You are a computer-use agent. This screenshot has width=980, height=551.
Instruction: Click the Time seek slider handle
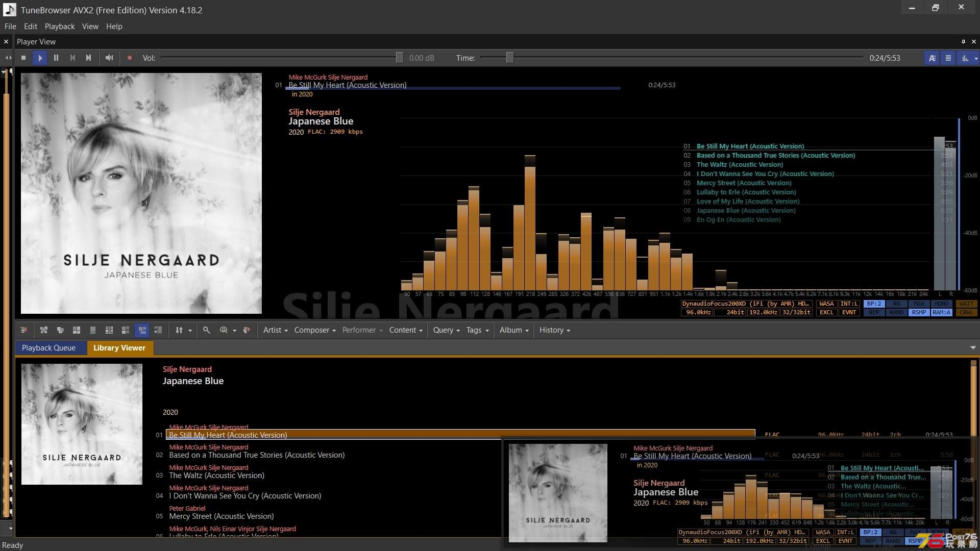point(509,58)
